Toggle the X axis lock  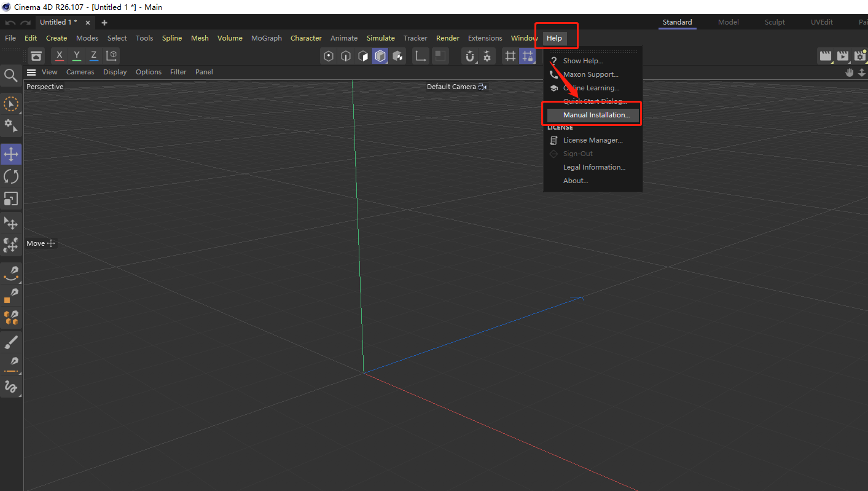point(59,55)
